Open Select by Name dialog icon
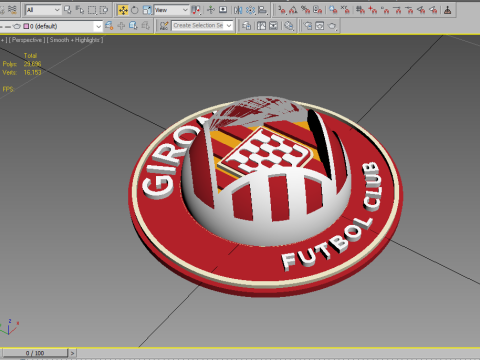The width and height of the screenshot is (480, 360). point(80,10)
